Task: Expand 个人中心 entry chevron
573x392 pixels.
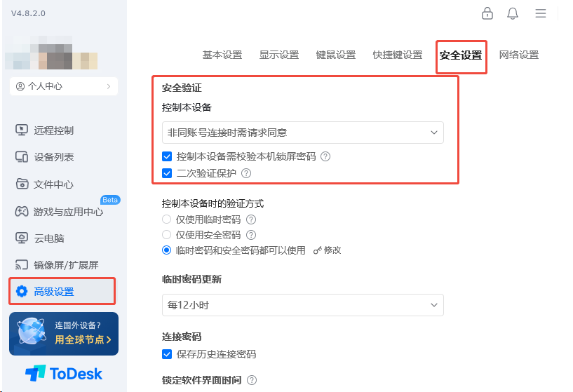Action: [x=109, y=86]
